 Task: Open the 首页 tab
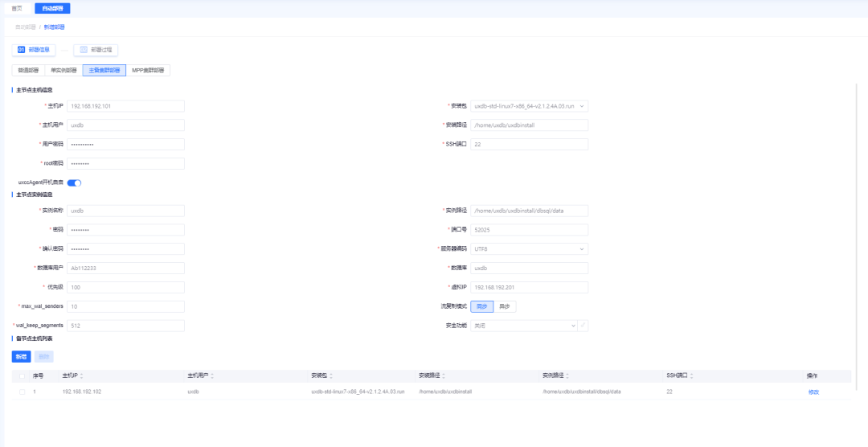(x=17, y=9)
